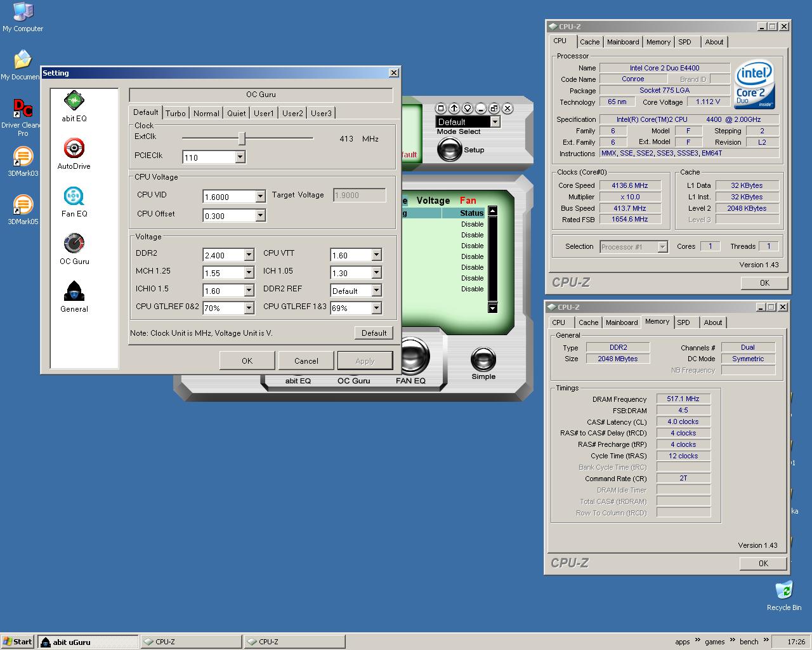
Task: Click the Fan heading in uGuru panel
Action: click(x=468, y=201)
